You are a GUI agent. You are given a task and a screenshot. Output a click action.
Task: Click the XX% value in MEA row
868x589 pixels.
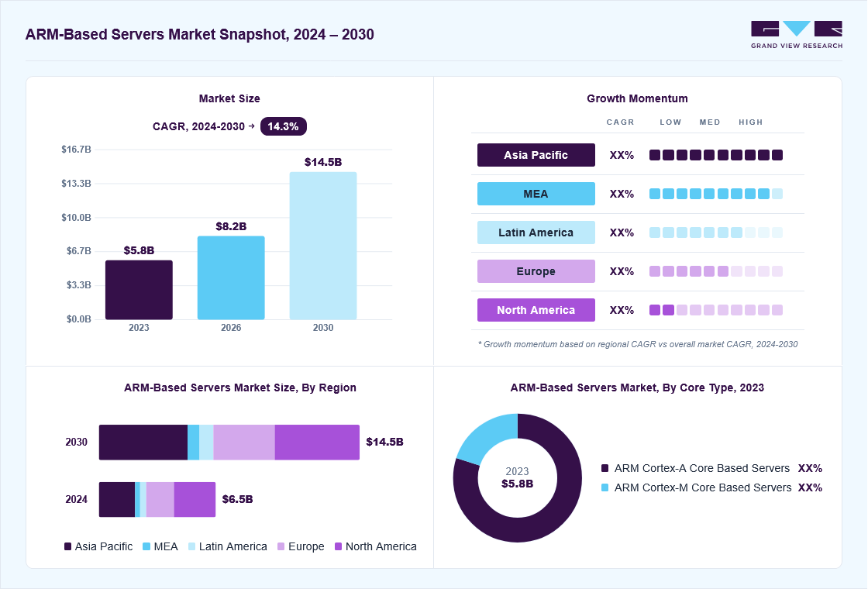(x=622, y=195)
